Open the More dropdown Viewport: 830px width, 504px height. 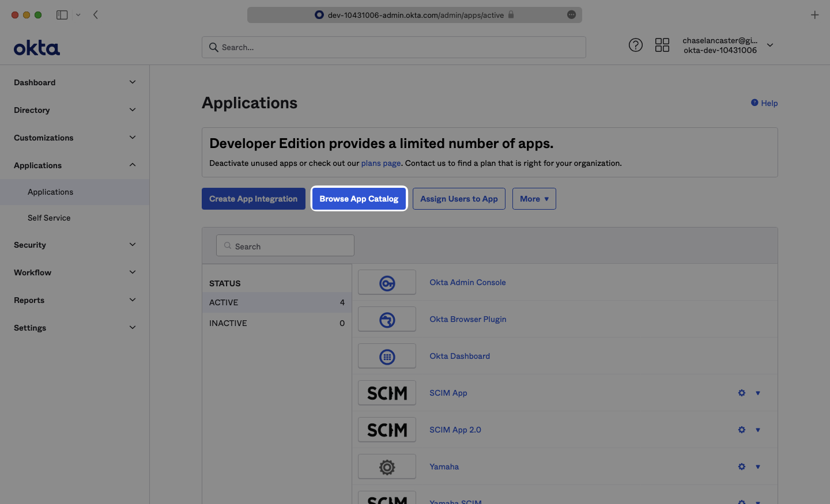(x=534, y=198)
